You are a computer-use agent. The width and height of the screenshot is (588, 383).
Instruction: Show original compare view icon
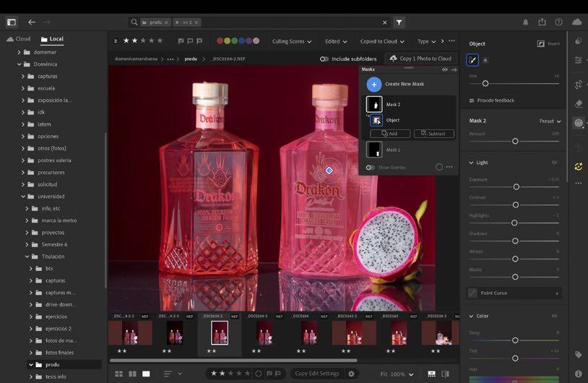pos(445,374)
